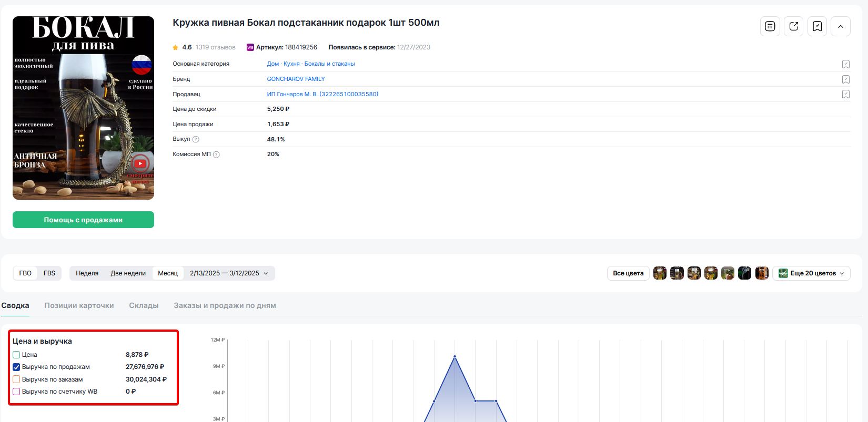This screenshot has height=422, width=868.
Task: Select the Неделя period
Action: point(87,273)
